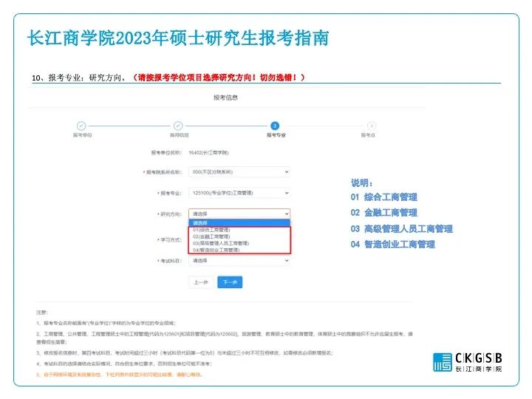Click the 说明 heading on the right
Viewport: 532px width, 399px height.
point(361,183)
